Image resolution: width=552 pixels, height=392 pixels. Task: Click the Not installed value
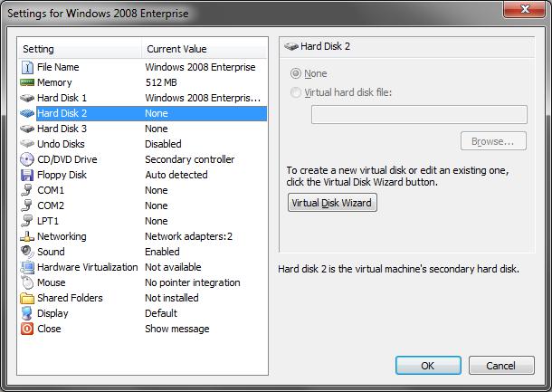(172, 299)
